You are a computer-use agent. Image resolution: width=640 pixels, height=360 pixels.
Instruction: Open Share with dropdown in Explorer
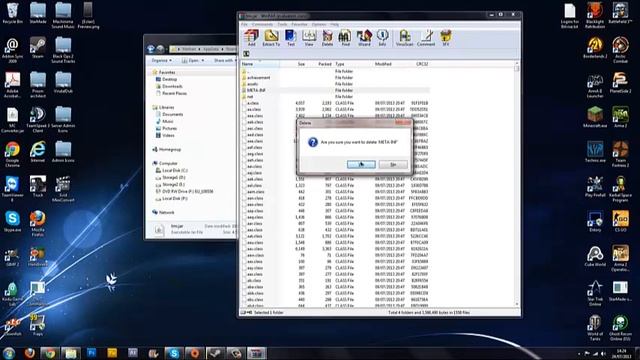coord(224,60)
